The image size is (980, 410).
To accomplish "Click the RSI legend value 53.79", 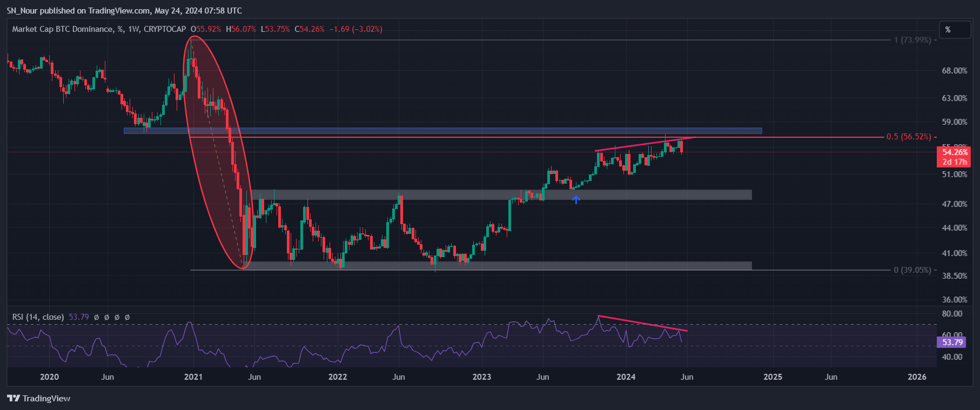I will tap(79, 317).
